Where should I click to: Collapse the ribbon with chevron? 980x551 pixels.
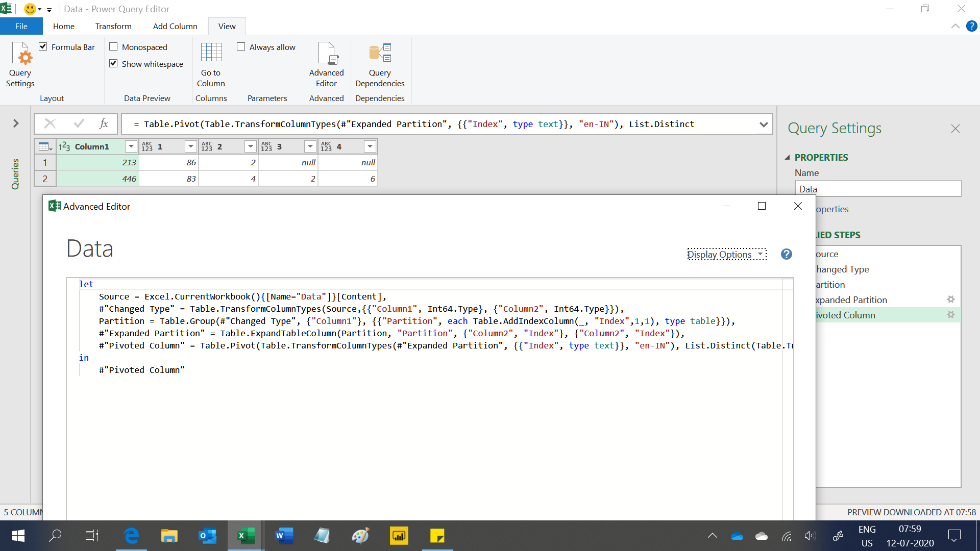955,26
